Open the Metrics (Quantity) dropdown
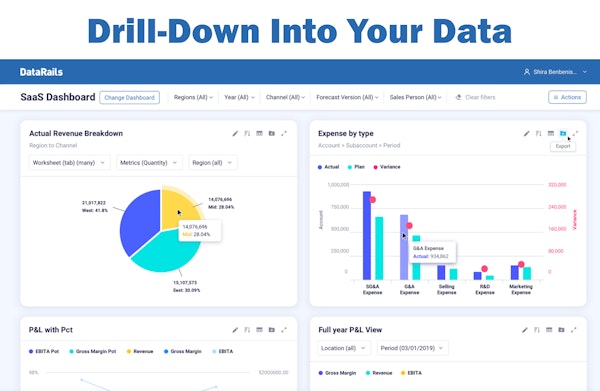Screen dimensions: 600x391 [149, 163]
